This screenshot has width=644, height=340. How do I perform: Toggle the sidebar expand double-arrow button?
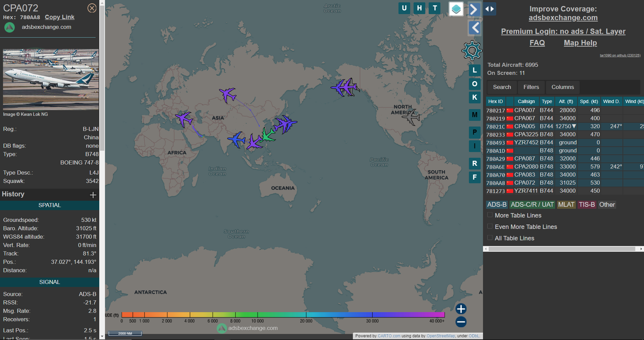point(490,9)
